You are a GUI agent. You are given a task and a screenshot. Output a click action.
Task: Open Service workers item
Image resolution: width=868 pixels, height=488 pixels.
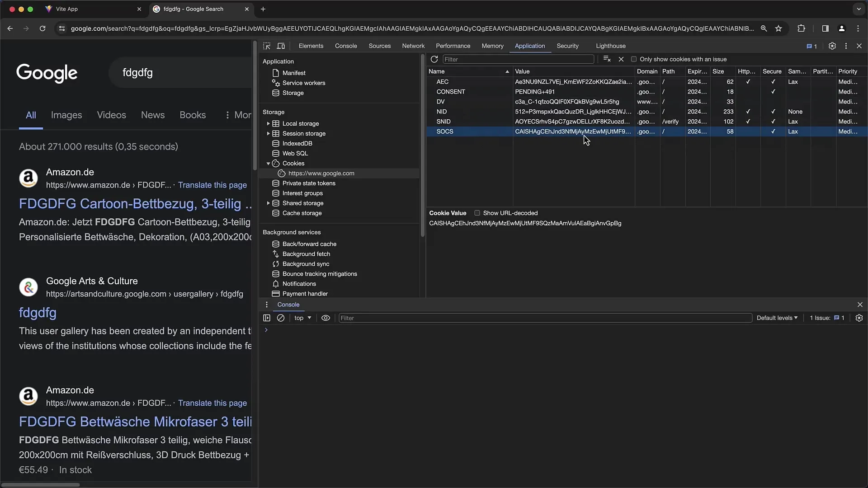tap(304, 83)
